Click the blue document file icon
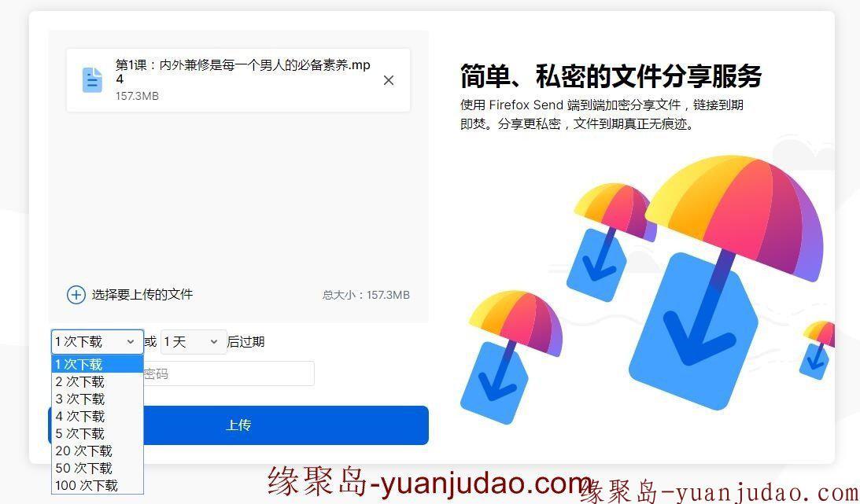The image size is (860, 504). 92,80
